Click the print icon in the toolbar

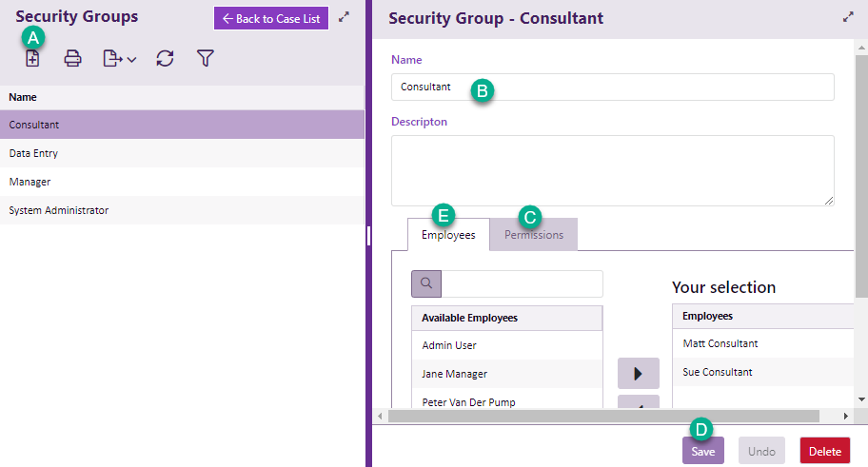pos(72,59)
